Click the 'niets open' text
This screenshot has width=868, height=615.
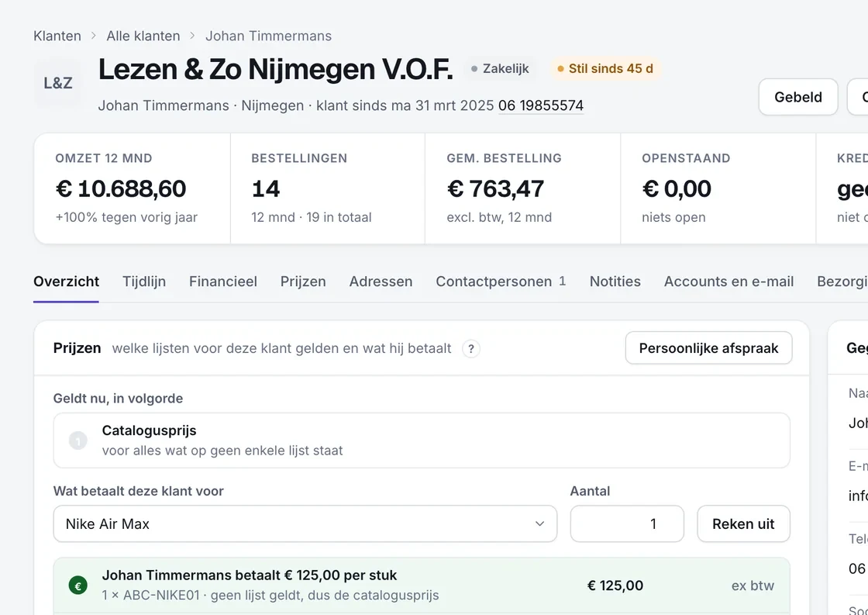pos(673,217)
